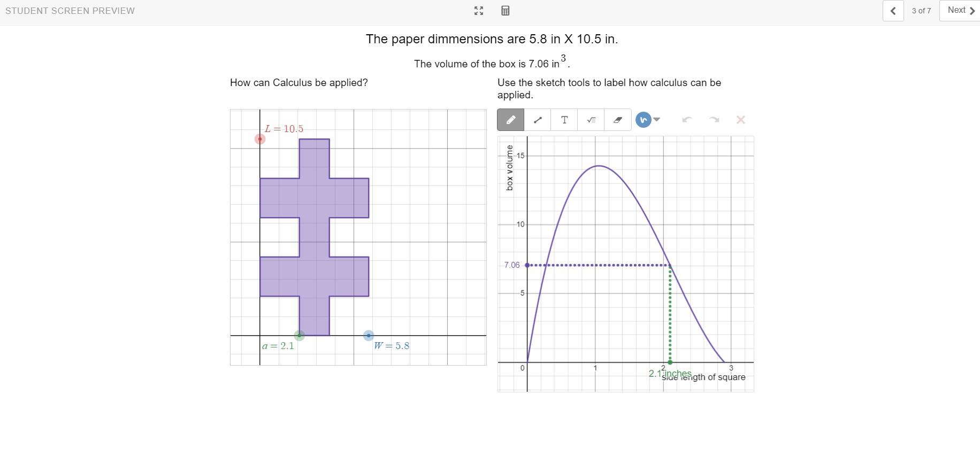This screenshot has width=980, height=449.
Task: Select the text tool
Action: pos(564,120)
